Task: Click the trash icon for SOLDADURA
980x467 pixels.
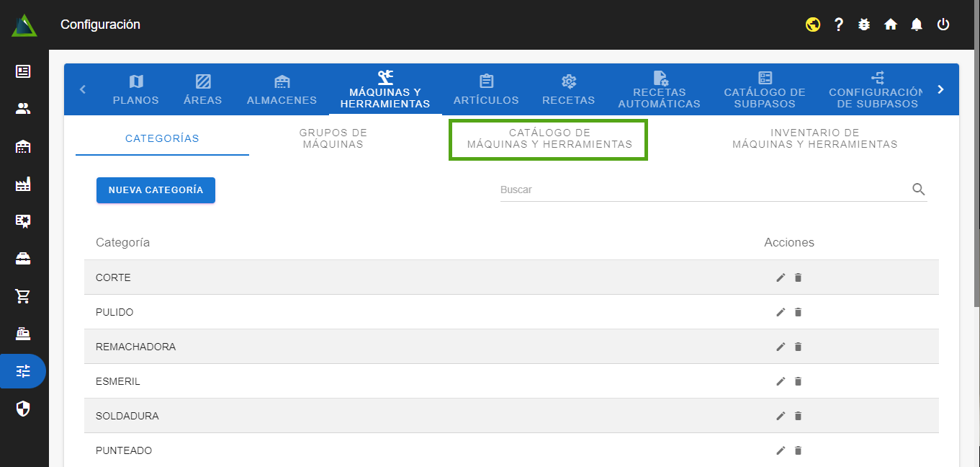Action: click(798, 416)
